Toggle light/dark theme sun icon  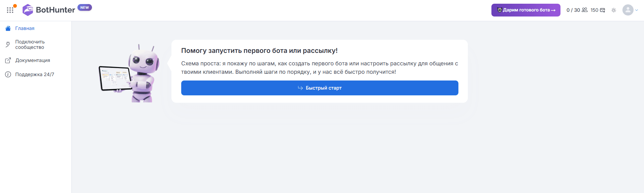pos(614,10)
